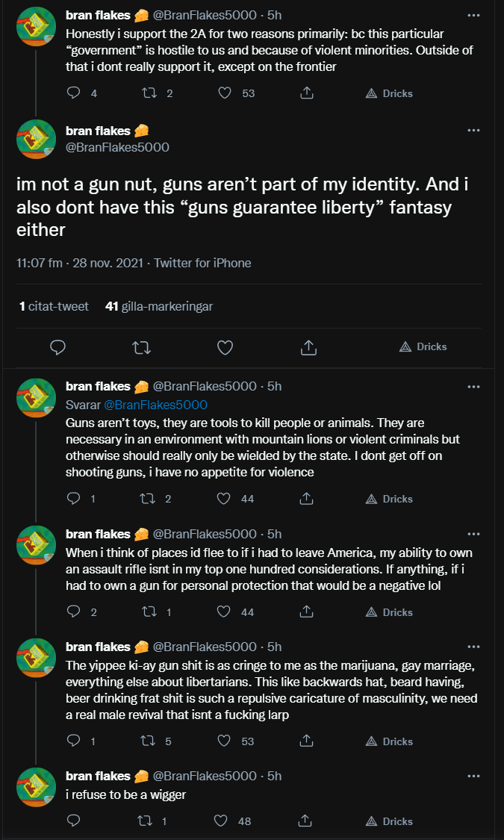Screen dimensions: 504x840
Task: Open more options on the 'flee America' tweet
Action: pos(473,534)
